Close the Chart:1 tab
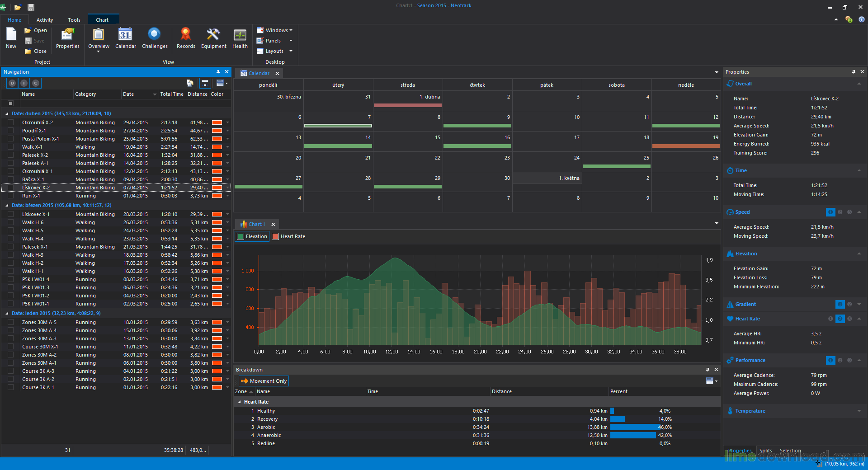868x470 pixels. point(273,224)
